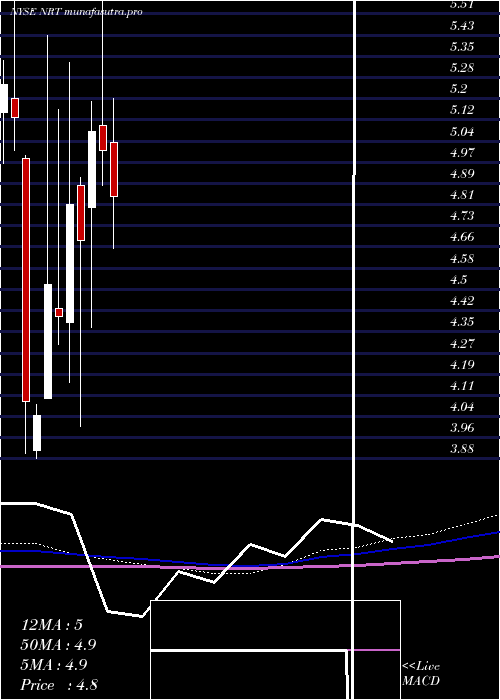
Task: Click the 3.96 price axis label
Action: pos(462,428)
